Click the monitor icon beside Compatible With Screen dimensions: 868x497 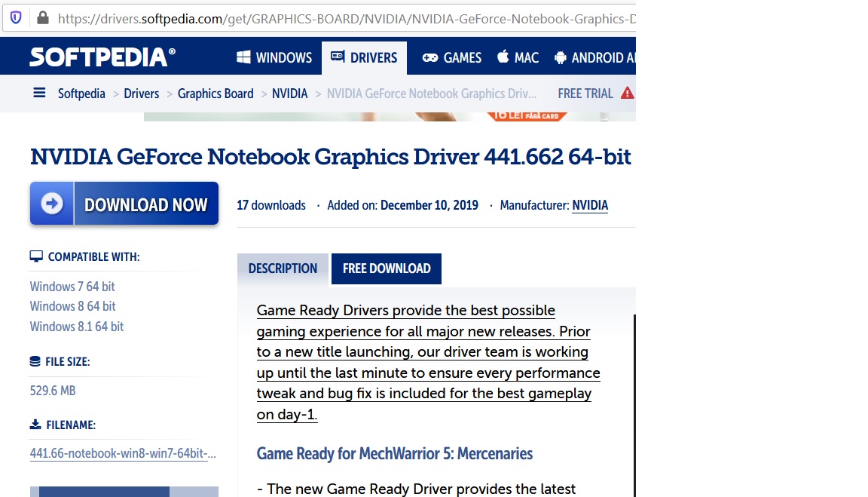click(36, 256)
